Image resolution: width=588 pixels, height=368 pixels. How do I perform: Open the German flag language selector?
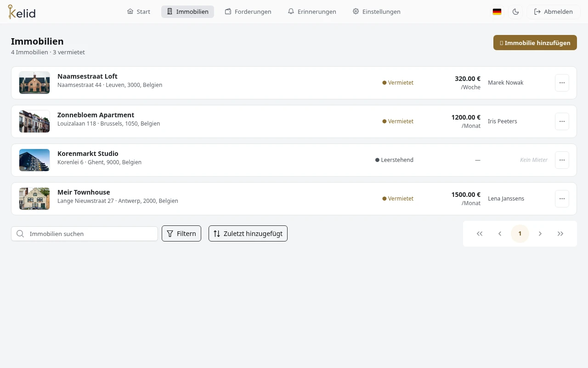(497, 12)
